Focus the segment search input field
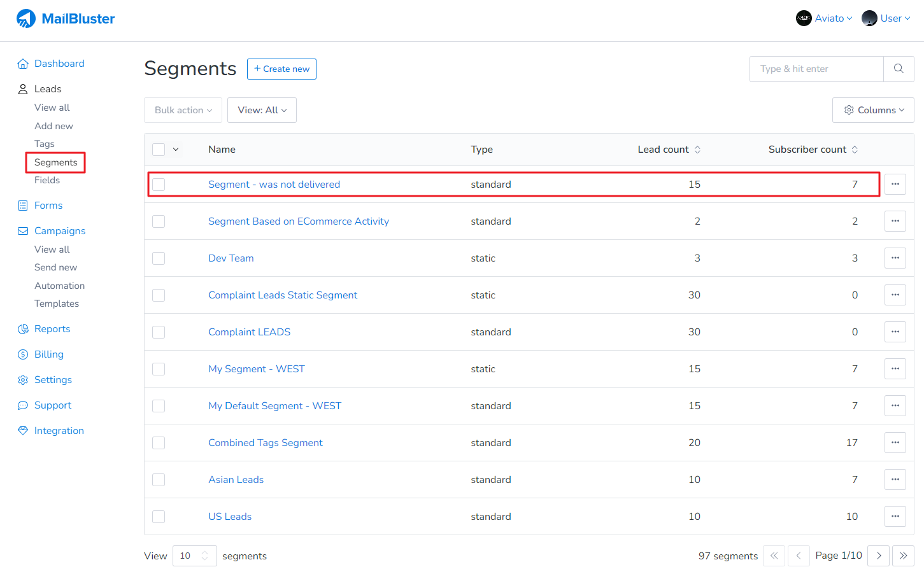Viewport: 924px width, 574px height. pyautogui.click(x=816, y=69)
